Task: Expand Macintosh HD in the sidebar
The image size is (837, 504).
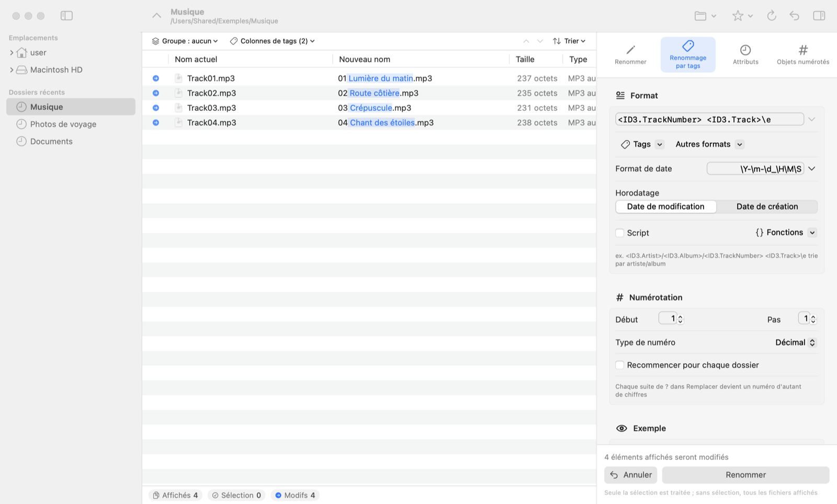Action: coord(12,70)
